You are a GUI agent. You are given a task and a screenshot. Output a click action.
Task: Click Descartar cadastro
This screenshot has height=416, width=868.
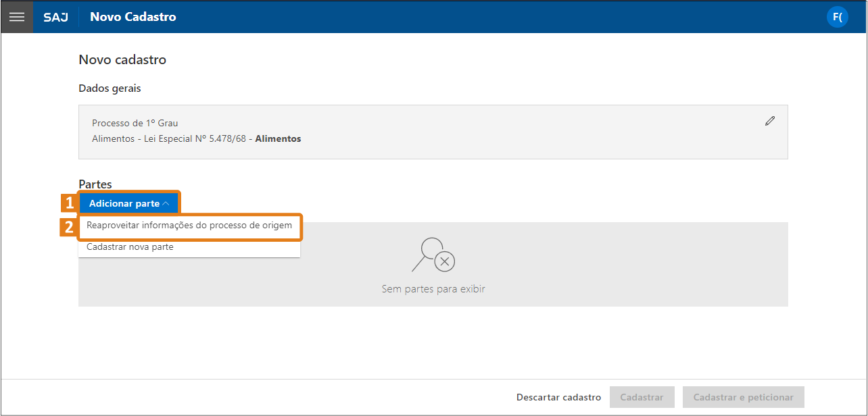558,397
